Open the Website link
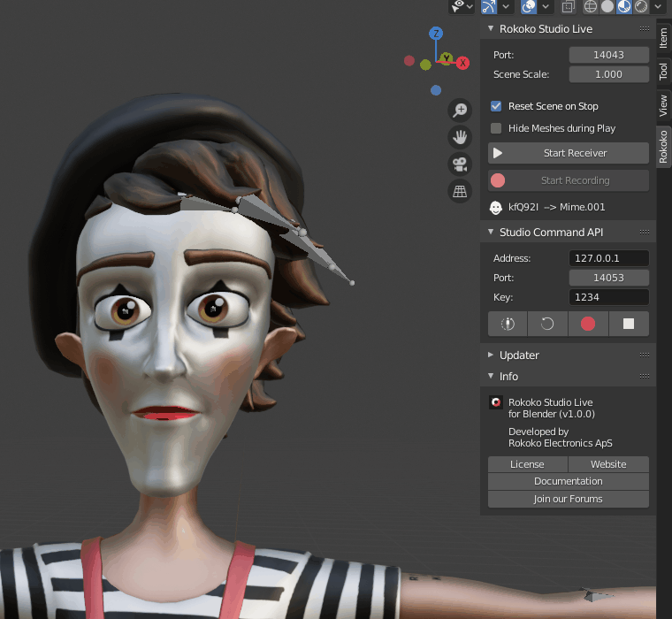672x619 pixels. [608, 464]
